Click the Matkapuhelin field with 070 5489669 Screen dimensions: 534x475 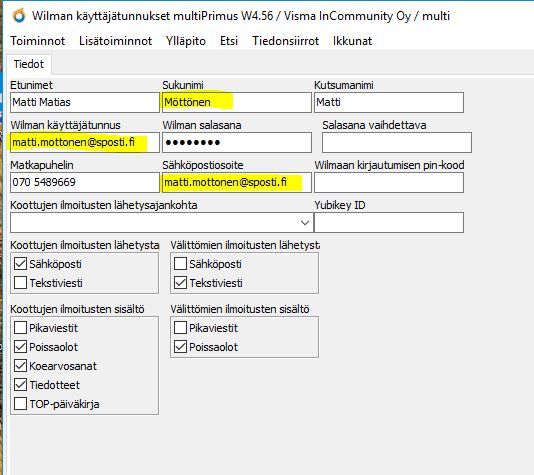(85, 182)
